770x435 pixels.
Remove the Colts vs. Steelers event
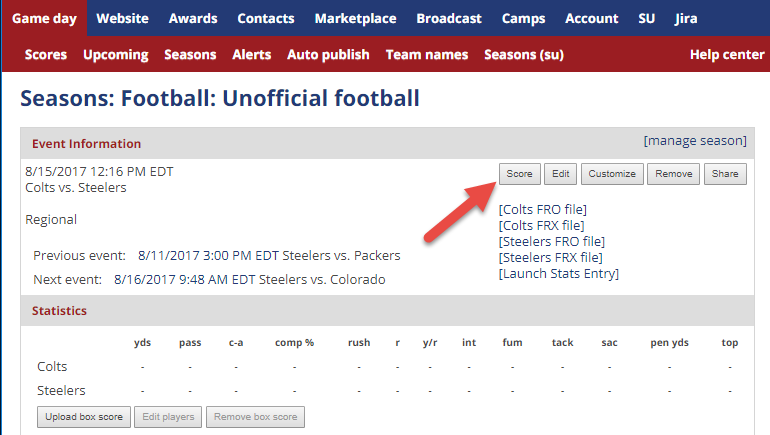pyautogui.click(x=673, y=174)
